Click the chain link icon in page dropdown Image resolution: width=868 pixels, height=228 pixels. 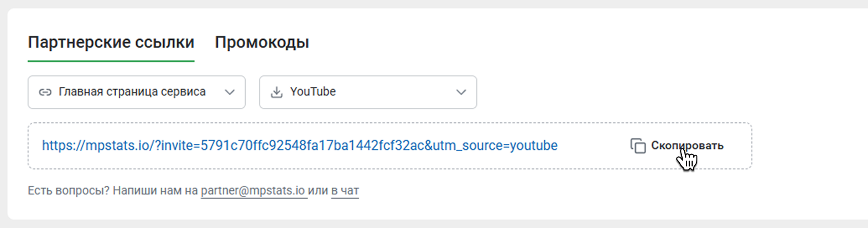pyautogui.click(x=45, y=92)
